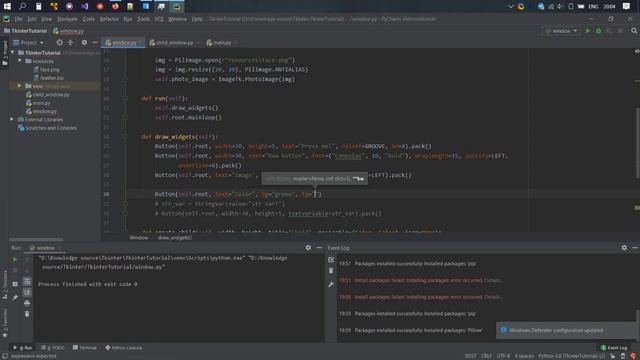Open TODO tool window tab

coord(53,348)
